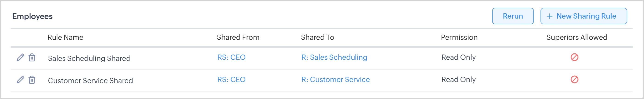Open the R: Sales Scheduling link

[x=334, y=57]
